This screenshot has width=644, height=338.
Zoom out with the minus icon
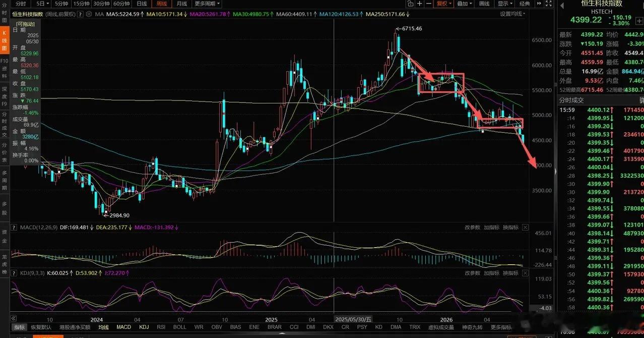tap(429, 4)
